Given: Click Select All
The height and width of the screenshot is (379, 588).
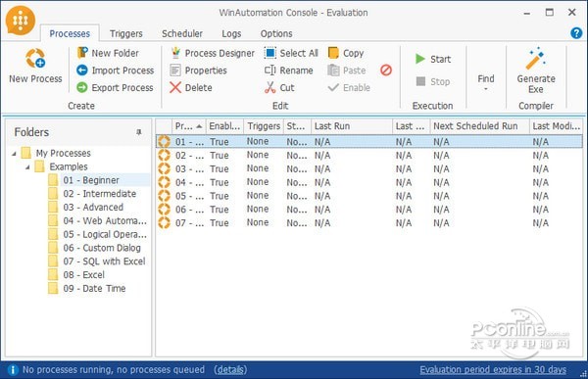Looking at the screenshot, I should (x=291, y=53).
